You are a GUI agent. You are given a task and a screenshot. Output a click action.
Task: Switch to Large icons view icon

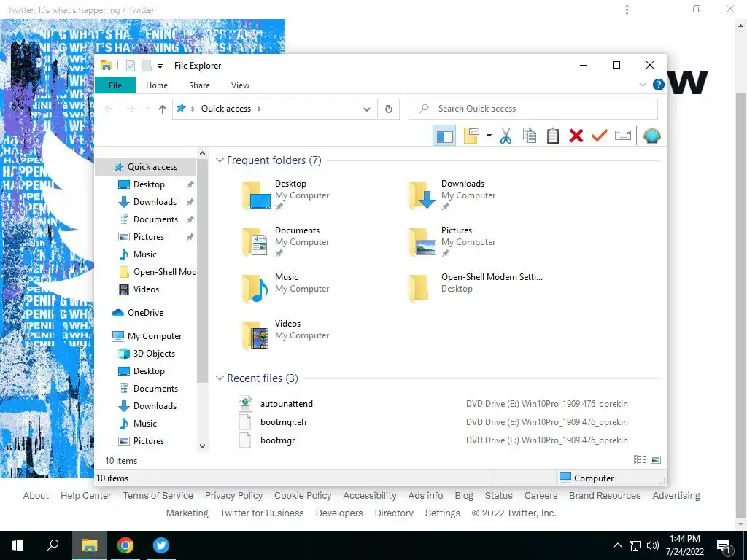point(656,460)
